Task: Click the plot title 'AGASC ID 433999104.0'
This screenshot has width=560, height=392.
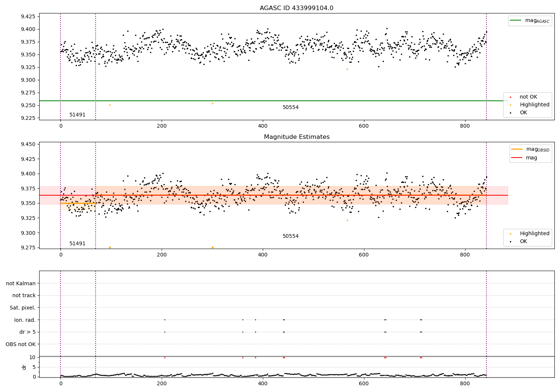Action: click(296, 8)
